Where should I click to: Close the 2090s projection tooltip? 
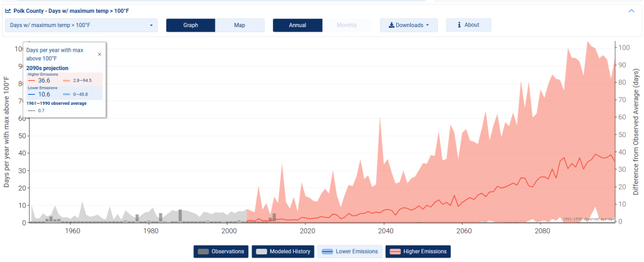point(99,54)
